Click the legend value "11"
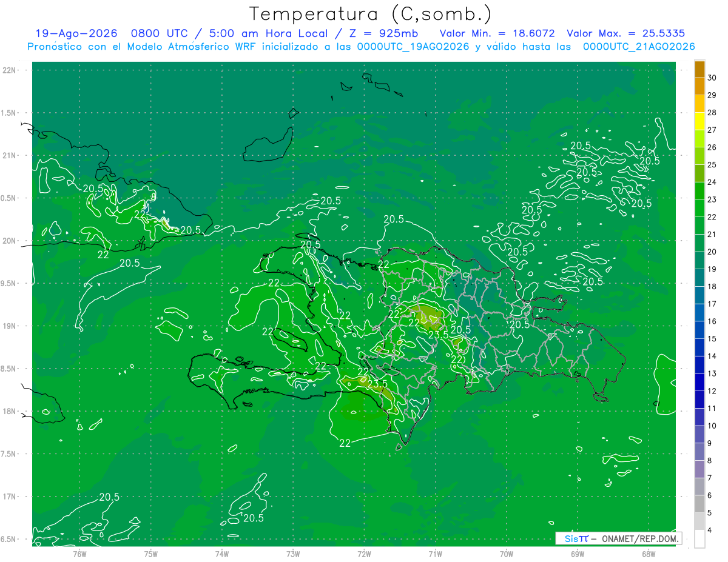Image resolution: width=728 pixels, height=562 pixels. click(x=712, y=408)
